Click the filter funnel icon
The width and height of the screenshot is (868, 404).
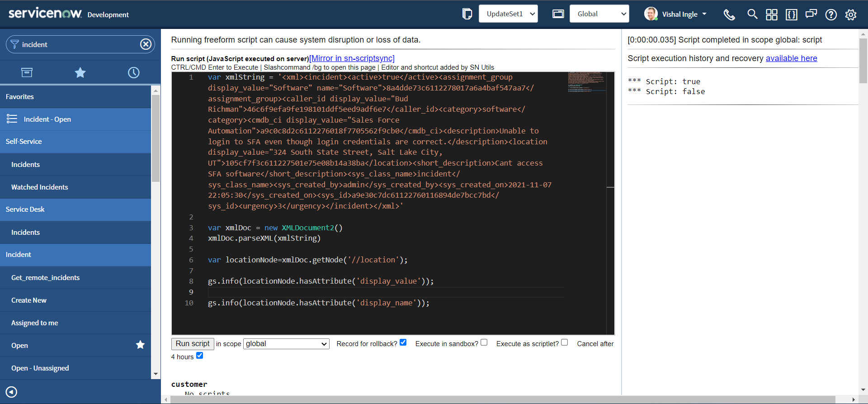[x=14, y=44]
